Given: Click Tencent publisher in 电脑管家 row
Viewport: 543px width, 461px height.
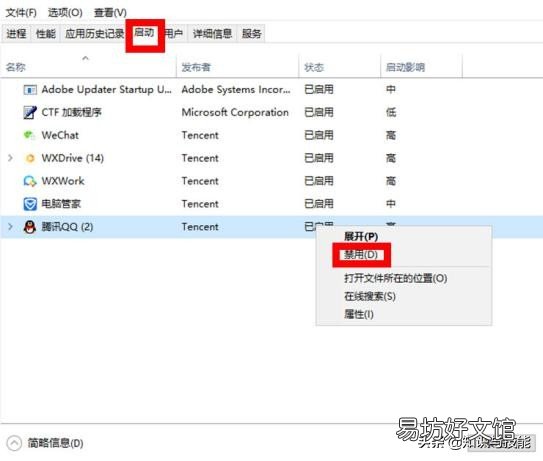Looking at the screenshot, I should click(x=200, y=204).
